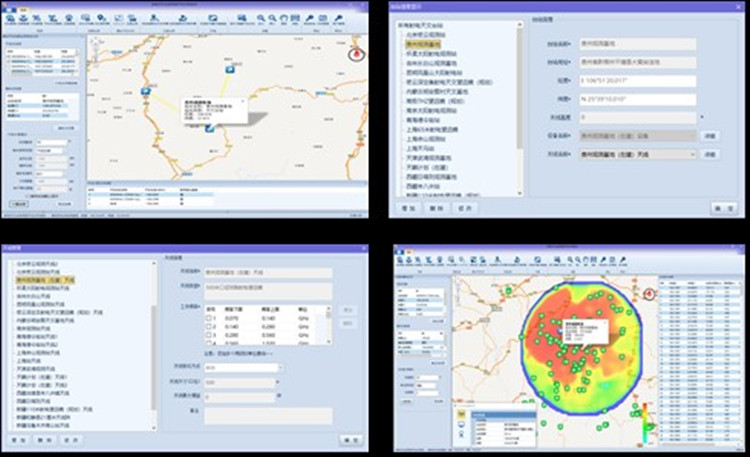Click the key icon in top-left window toolbar

click(x=311, y=18)
